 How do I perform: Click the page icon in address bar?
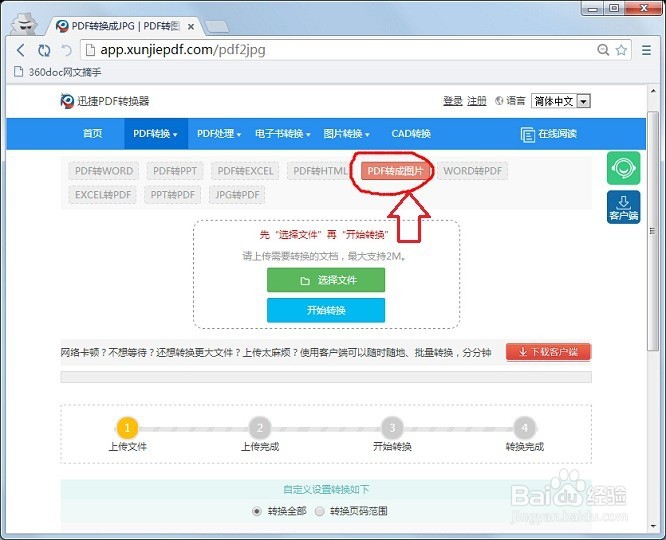90,50
